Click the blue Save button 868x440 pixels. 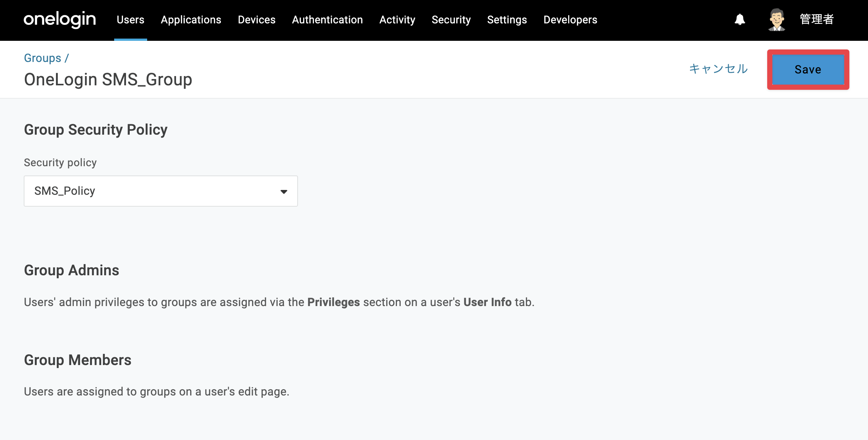coord(808,69)
